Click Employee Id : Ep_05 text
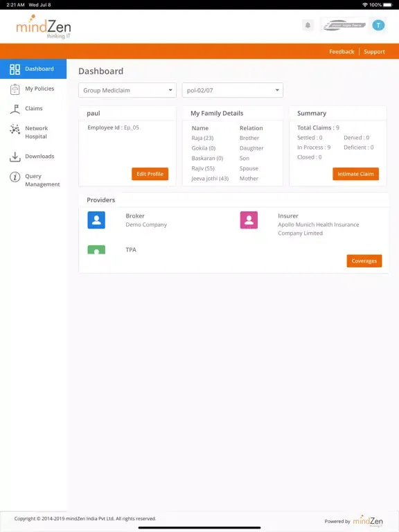The height and width of the screenshot is (532, 399). 113,127
